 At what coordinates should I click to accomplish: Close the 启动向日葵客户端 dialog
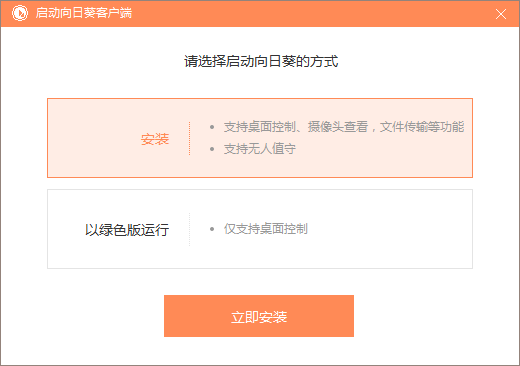coord(501,14)
